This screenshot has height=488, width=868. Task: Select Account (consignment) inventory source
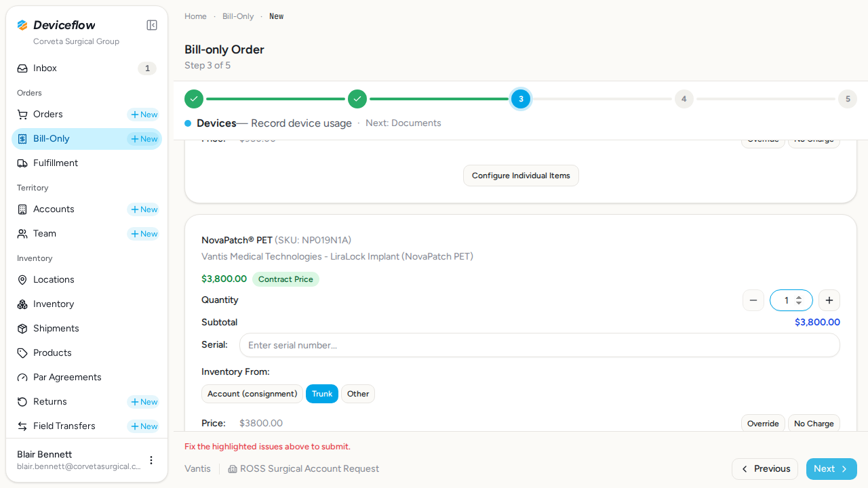click(x=252, y=394)
